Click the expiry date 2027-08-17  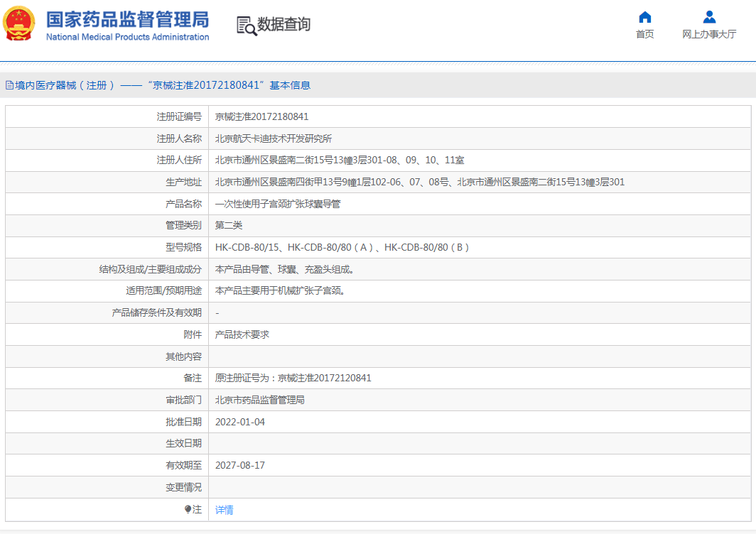(239, 465)
